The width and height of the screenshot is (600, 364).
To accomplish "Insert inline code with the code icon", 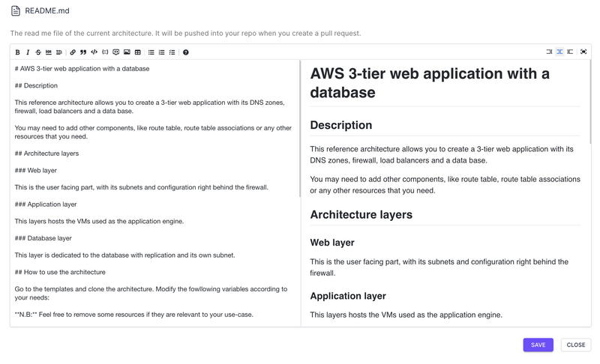I will click(94, 52).
